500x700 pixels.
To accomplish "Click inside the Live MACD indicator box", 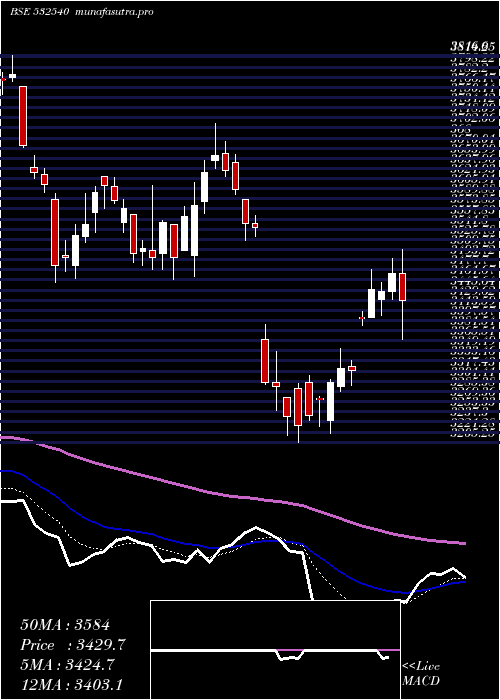I will click(275, 650).
